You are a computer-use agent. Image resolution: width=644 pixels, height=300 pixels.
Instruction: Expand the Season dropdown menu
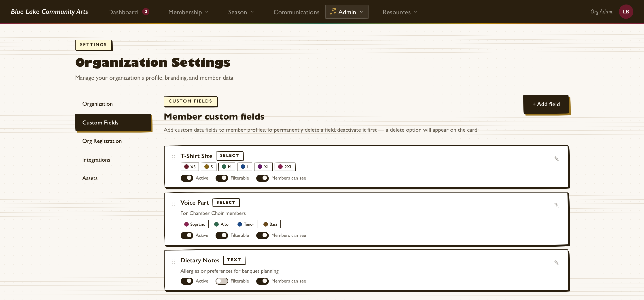[241, 12]
